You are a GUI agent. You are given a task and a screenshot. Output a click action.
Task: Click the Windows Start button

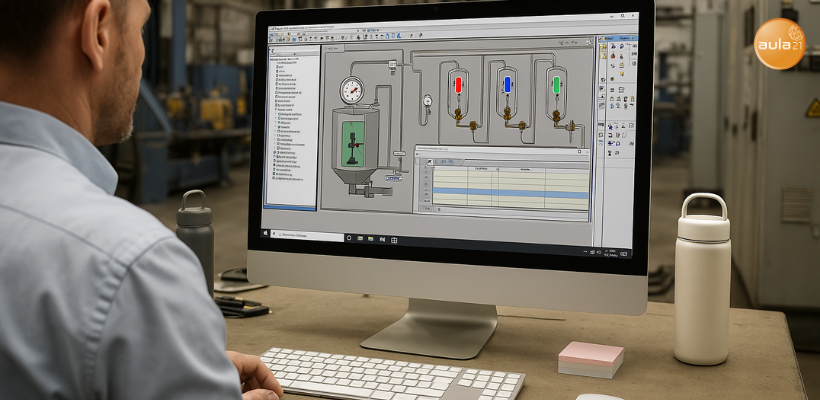[266, 233]
